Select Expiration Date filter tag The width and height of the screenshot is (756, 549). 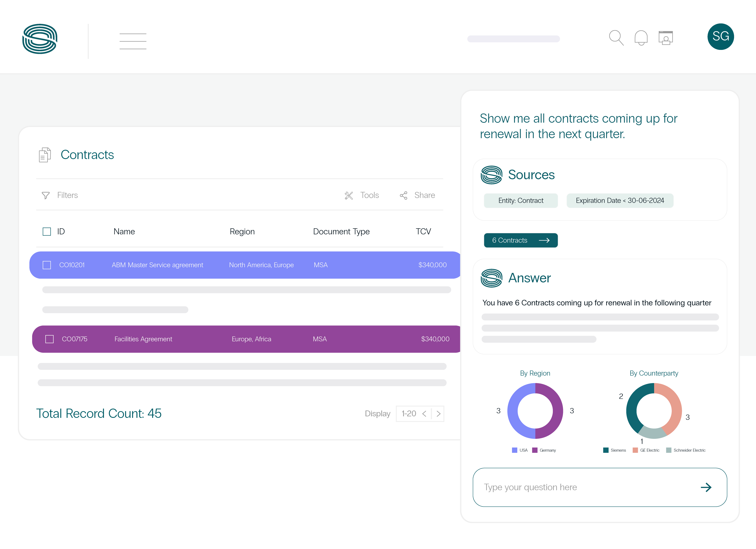click(619, 200)
